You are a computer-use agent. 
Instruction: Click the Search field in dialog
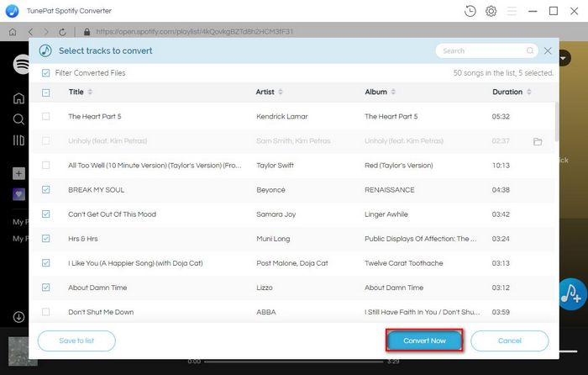[x=486, y=50]
